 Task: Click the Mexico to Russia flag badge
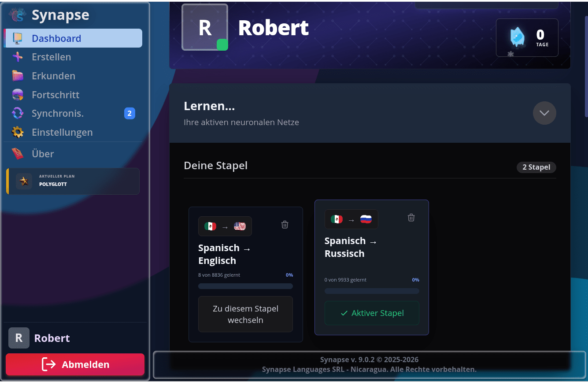click(x=351, y=219)
